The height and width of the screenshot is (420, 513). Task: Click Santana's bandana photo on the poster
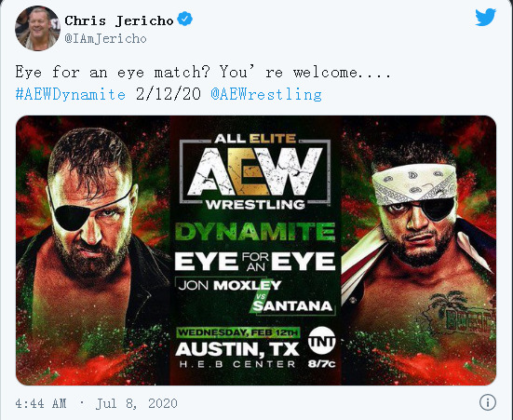pyautogui.click(x=419, y=251)
